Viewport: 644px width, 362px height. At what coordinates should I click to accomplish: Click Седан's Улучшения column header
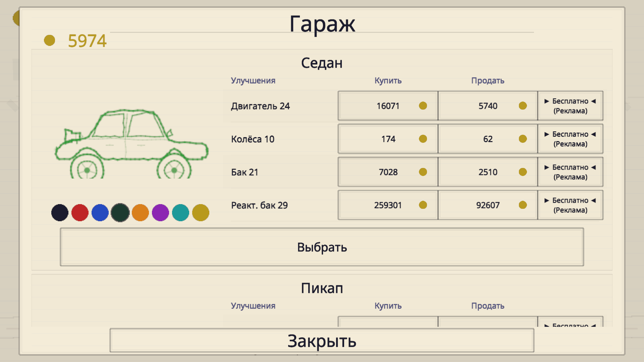tap(253, 80)
